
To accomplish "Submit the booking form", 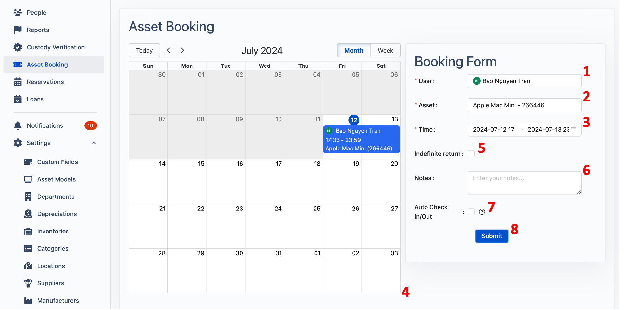I will (x=491, y=236).
